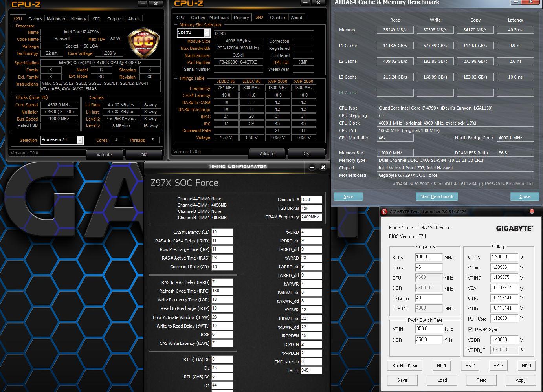The image size is (543, 392).
Task: Click Load button in TweakLauncher
Action: pyautogui.click(x=442, y=380)
